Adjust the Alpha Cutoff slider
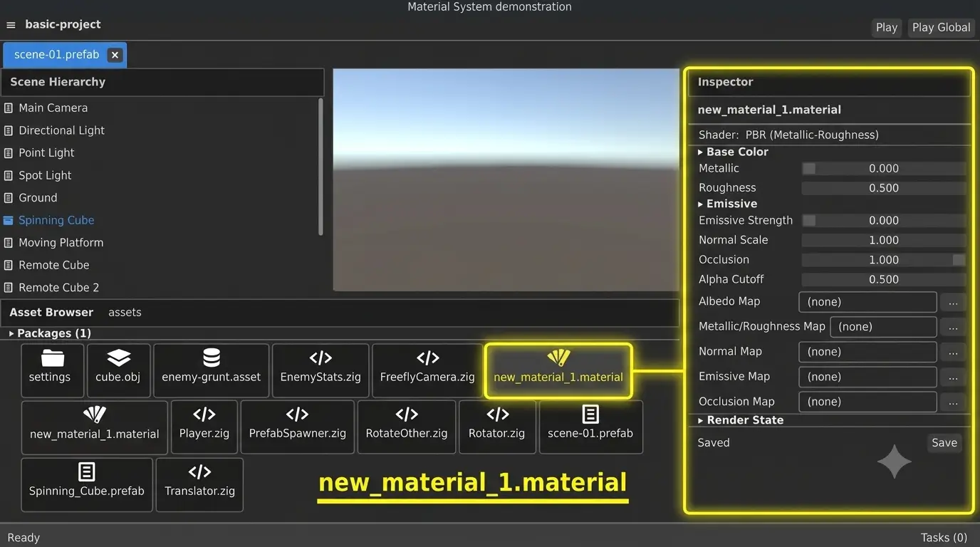 pos(884,279)
